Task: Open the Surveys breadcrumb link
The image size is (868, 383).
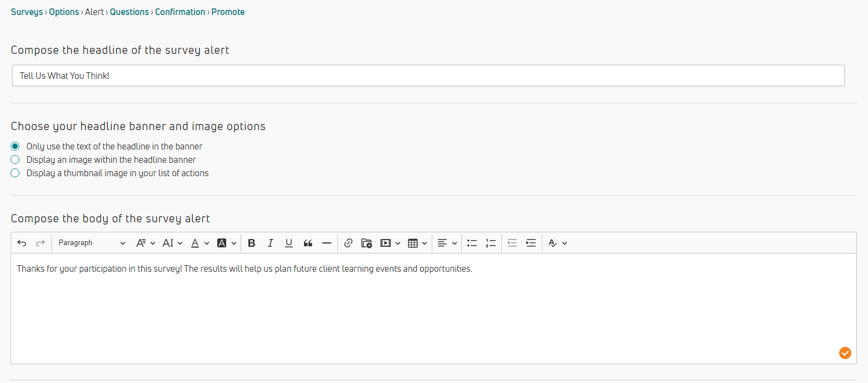Action: [x=27, y=12]
